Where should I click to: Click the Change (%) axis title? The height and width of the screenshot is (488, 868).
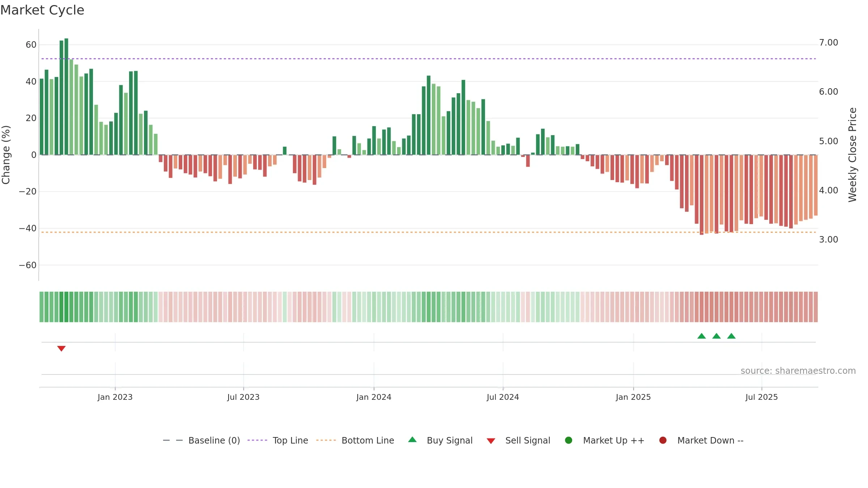point(6,155)
